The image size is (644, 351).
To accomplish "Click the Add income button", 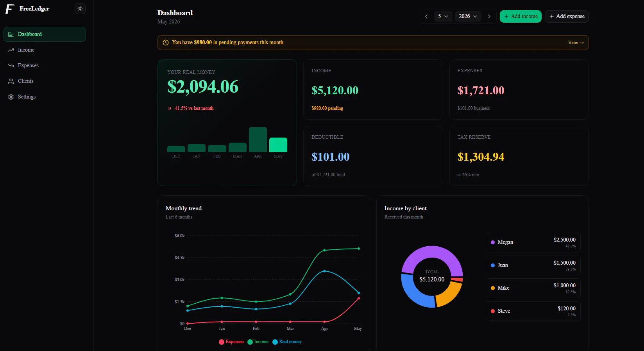I will [x=521, y=16].
